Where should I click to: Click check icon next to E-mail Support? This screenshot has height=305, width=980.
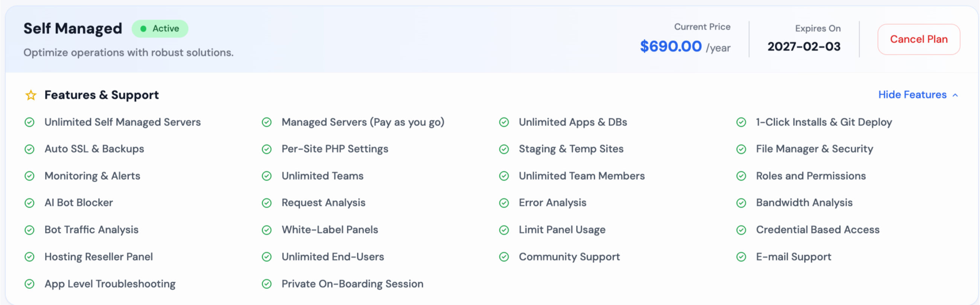point(741,257)
